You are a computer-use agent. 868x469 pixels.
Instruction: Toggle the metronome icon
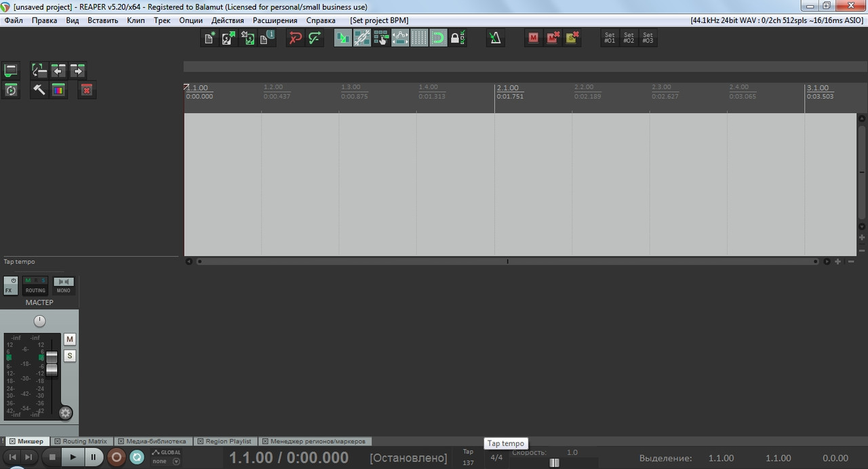click(x=495, y=38)
